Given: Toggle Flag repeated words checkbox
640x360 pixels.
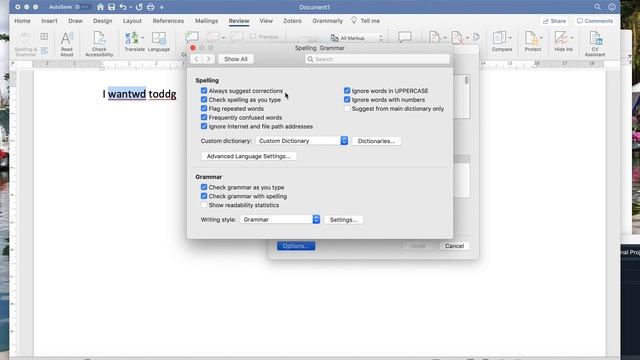Looking at the screenshot, I should click(x=204, y=109).
